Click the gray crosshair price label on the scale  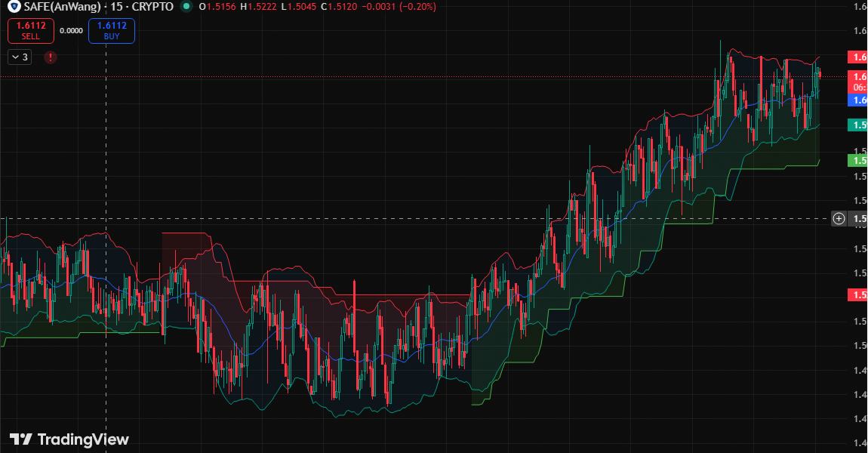coord(859,219)
